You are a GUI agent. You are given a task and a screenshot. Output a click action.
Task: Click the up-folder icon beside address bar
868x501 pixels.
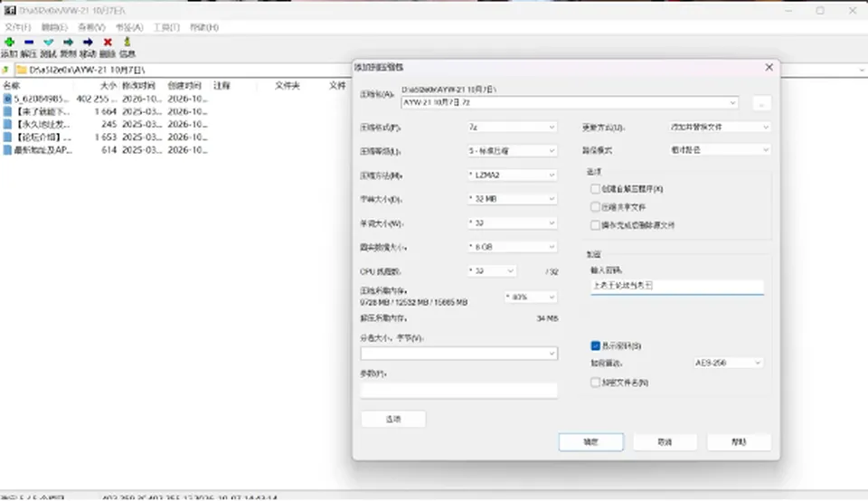click(5, 70)
